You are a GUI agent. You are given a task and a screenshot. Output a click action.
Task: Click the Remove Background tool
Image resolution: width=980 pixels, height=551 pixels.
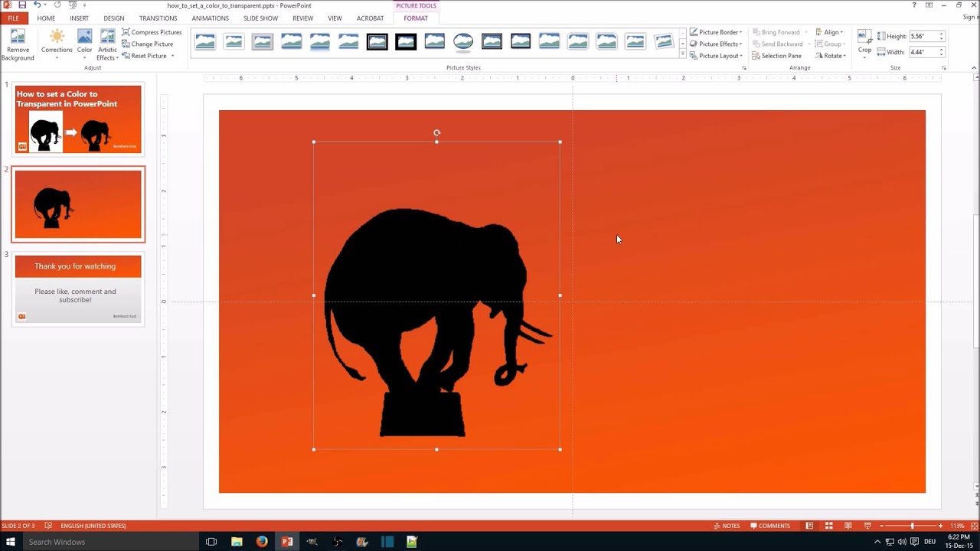point(18,45)
